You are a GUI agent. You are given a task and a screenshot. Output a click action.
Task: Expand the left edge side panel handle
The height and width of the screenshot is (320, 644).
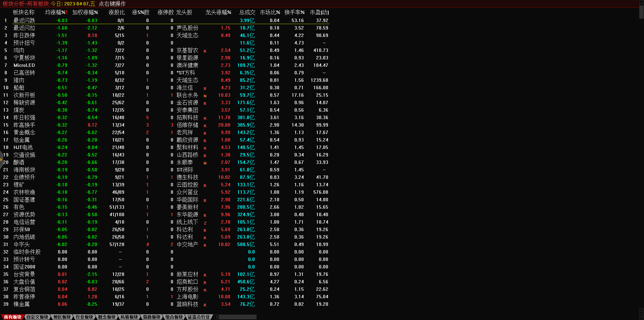coord(1,159)
